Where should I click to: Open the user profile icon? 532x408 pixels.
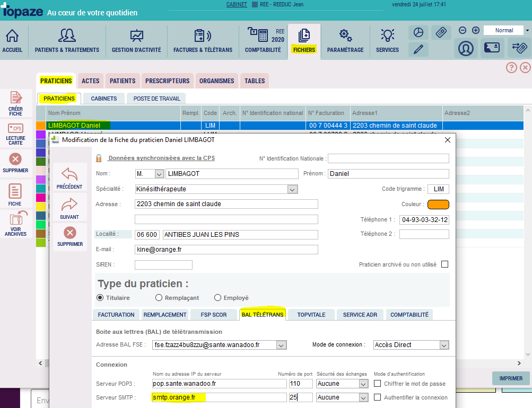pos(466,48)
